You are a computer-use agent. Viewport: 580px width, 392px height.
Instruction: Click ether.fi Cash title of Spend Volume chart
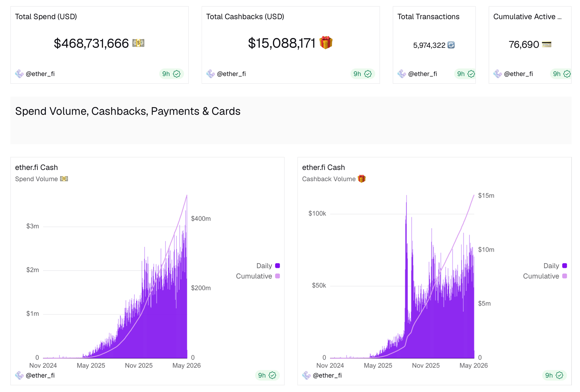pyautogui.click(x=37, y=167)
